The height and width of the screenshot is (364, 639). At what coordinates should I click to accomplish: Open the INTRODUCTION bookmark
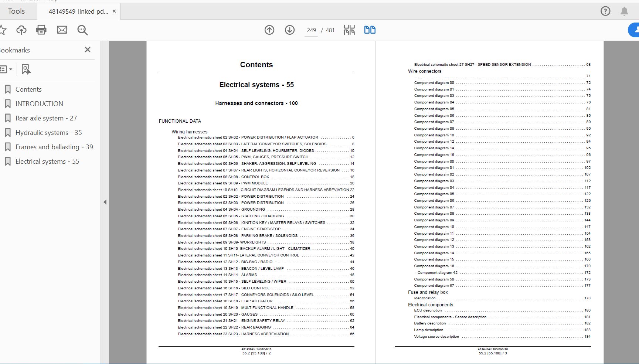pyautogui.click(x=39, y=104)
